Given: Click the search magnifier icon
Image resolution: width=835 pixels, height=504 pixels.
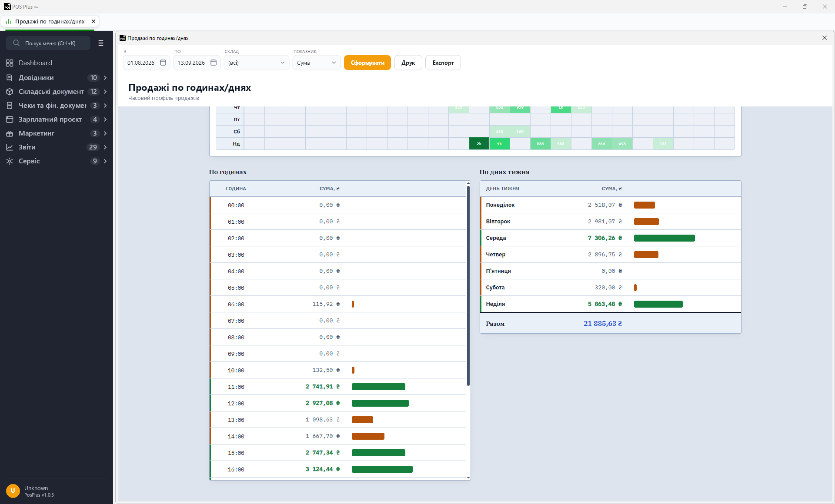Looking at the screenshot, I should 17,43.
